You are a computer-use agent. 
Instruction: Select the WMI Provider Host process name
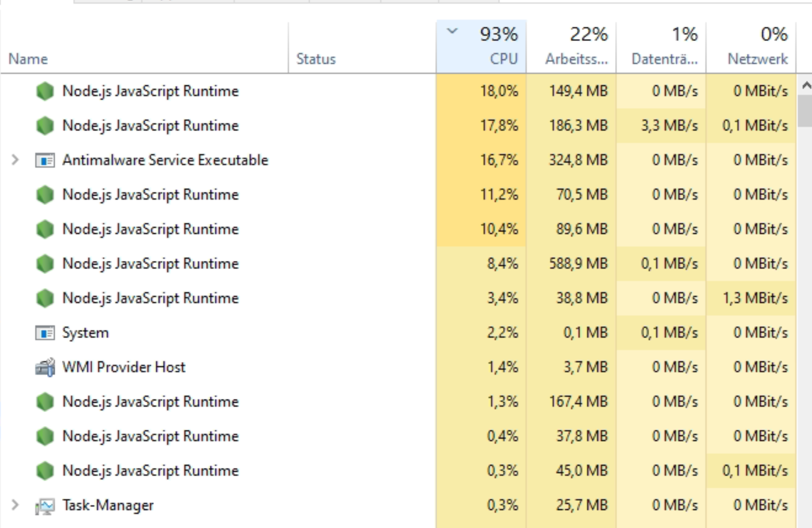tap(123, 367)
